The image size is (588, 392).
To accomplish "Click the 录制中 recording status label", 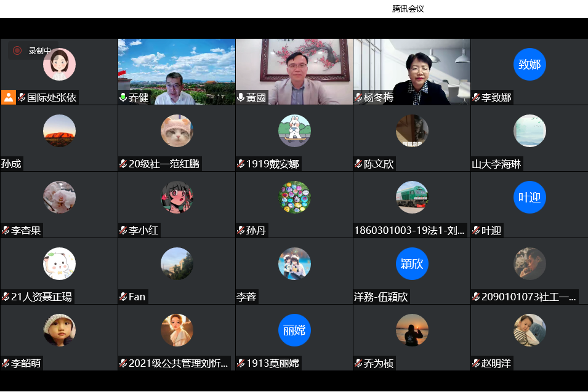I will pyautogui.click(x=40, y=51).
